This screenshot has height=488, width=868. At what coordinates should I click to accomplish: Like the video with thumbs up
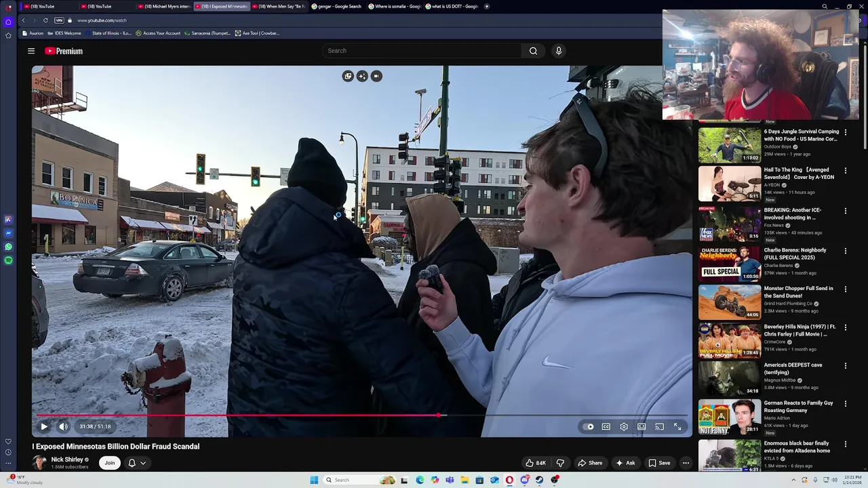[536, 463]
